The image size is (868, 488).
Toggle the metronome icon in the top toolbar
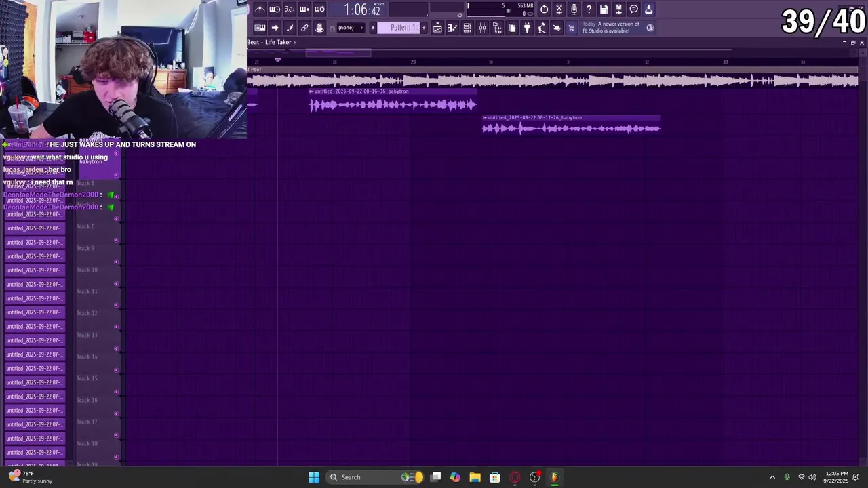(x=260, y=9)
